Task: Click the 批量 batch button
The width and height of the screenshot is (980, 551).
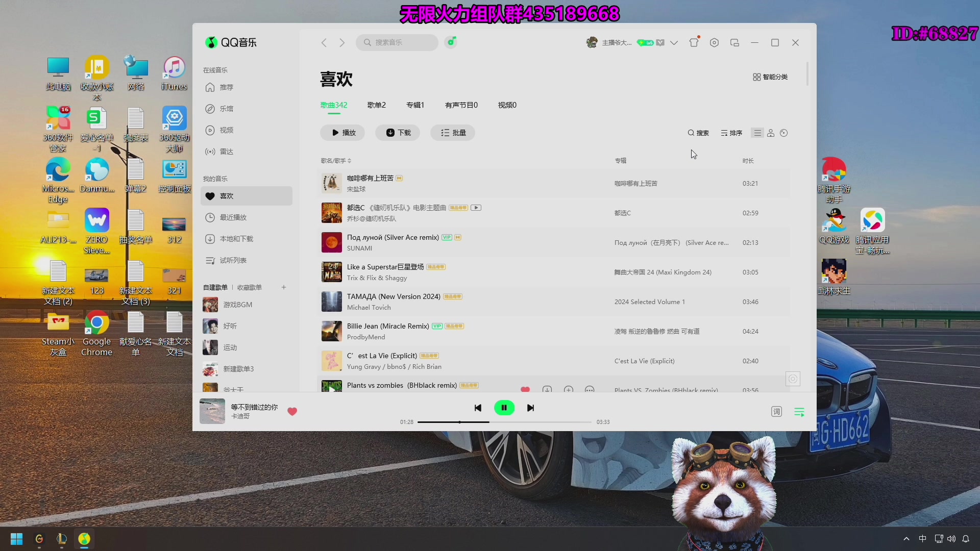Action: pos(453,133)
